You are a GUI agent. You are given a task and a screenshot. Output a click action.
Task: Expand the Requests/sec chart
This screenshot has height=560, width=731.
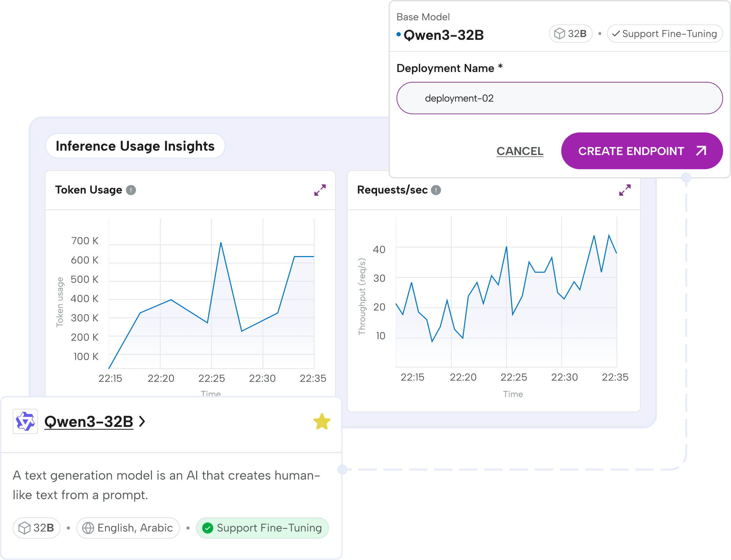click(x=625, y=190)
